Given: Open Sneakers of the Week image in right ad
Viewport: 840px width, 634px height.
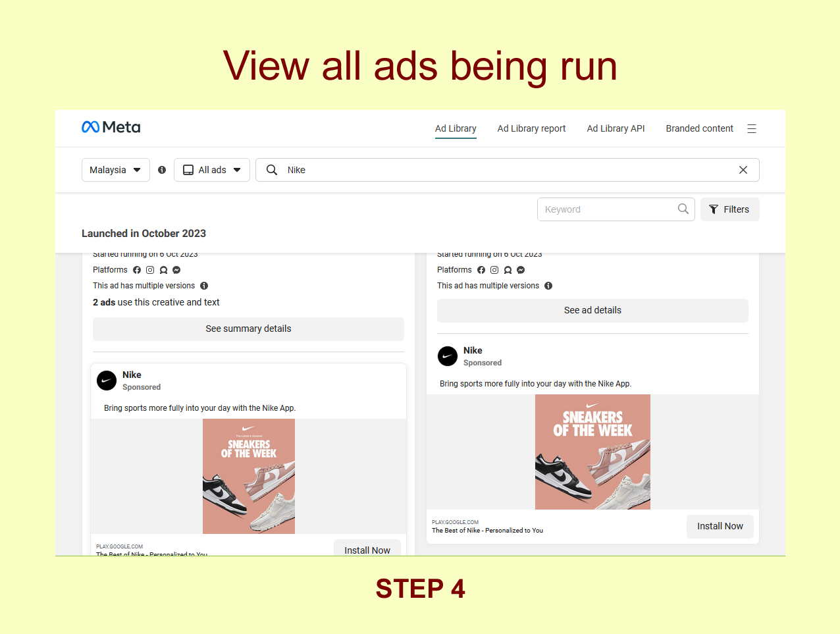Looking at the screenshot, I should point(592,452).
